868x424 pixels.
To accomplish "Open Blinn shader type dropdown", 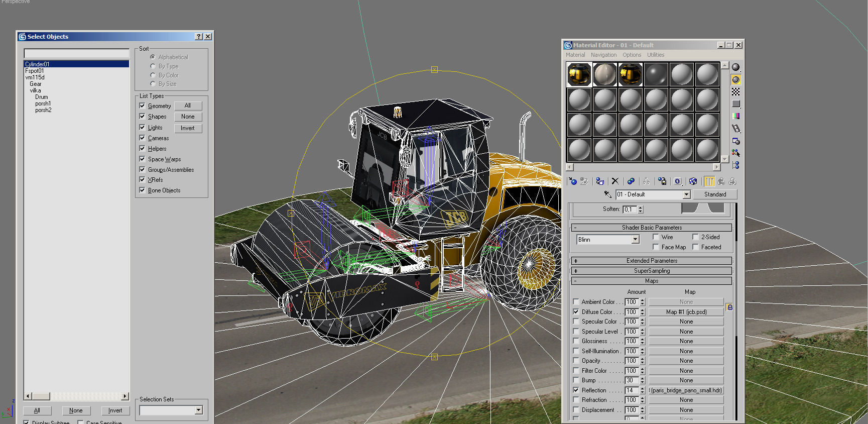I will pyautogui.click(x=635, y=240).
